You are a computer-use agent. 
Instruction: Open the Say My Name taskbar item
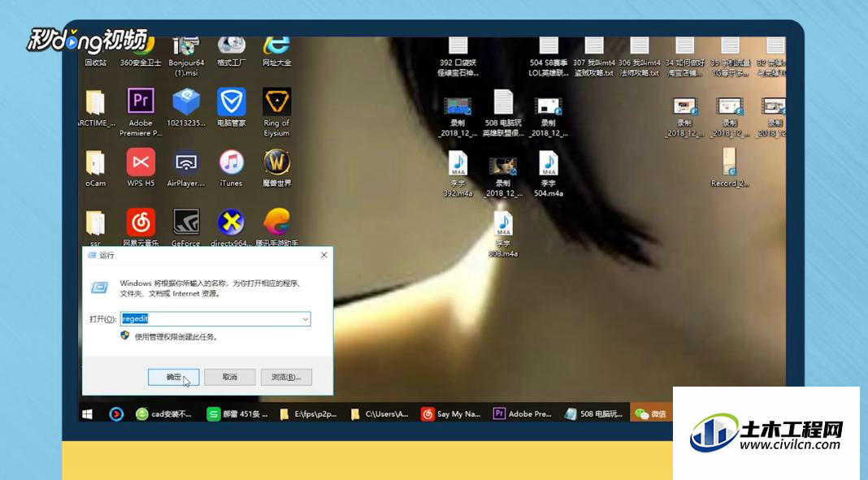(x=451, y=413)
